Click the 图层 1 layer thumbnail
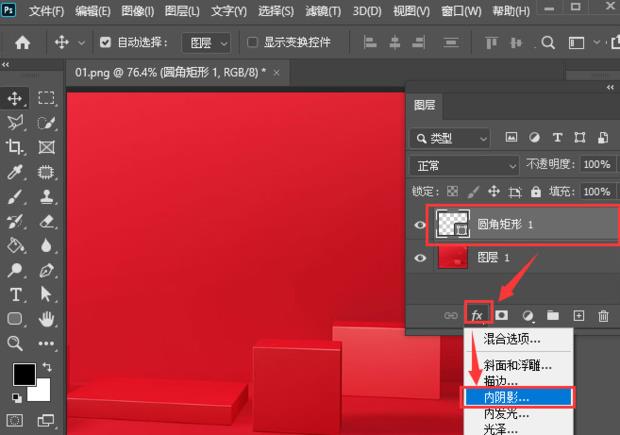This screenshot has height=435, width=620. [x=452, y=258]
